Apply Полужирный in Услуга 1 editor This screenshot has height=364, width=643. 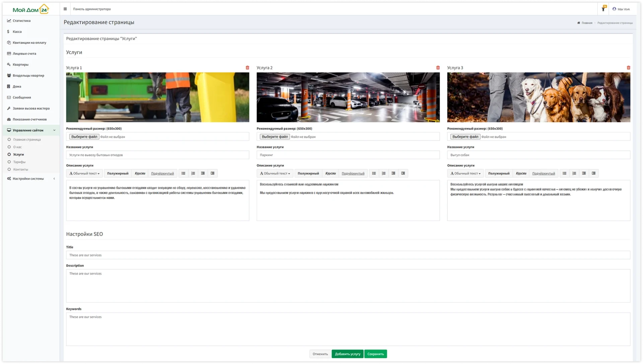[x=118, y=173]
